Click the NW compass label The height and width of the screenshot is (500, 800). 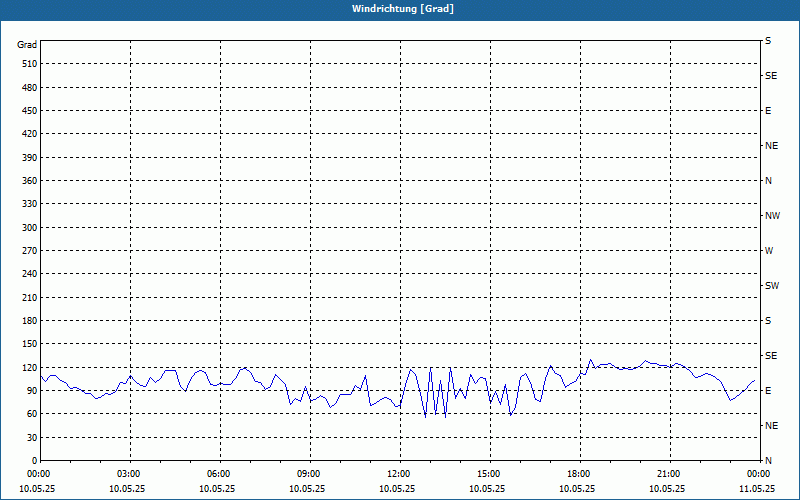pyautogui.click(x=772, y=216)
